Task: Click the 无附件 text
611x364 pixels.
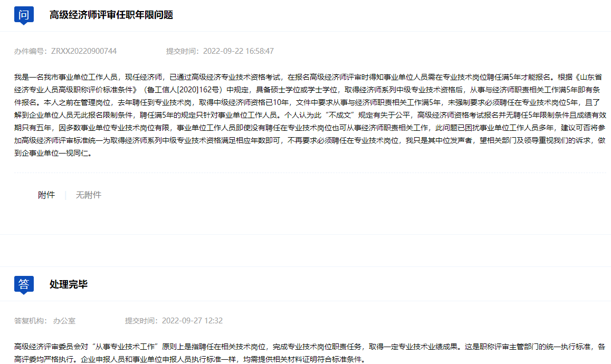Action: click(x=89, y=195)
